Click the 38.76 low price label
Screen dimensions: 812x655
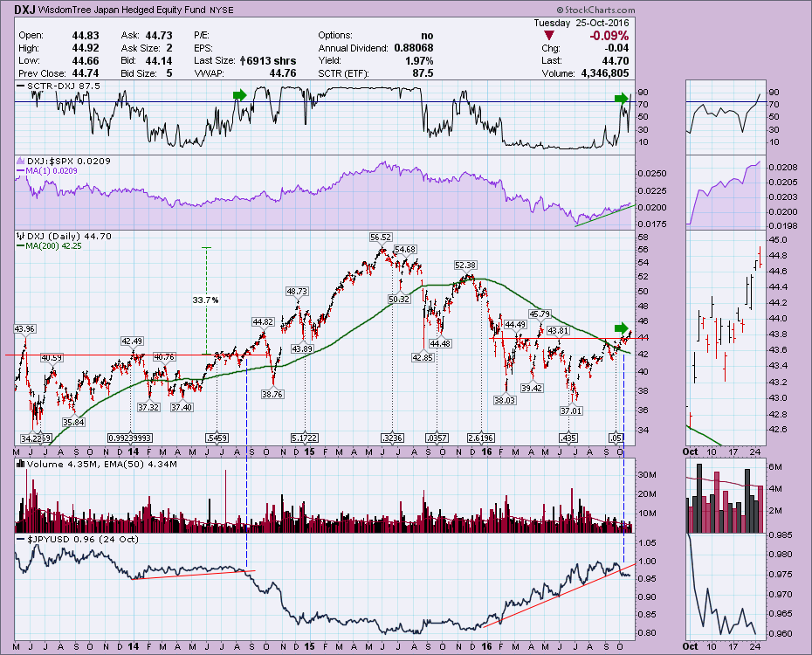[x=272, y=394]
